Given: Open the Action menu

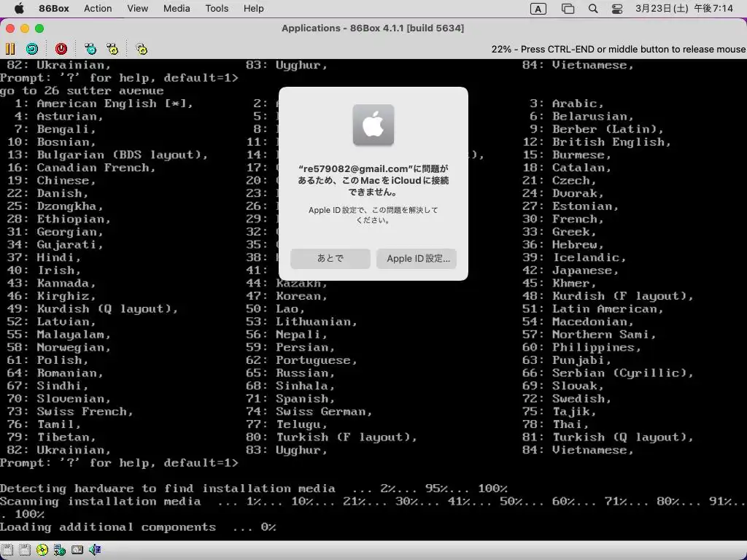Looking at the screenshot, I should pos(98,9).
